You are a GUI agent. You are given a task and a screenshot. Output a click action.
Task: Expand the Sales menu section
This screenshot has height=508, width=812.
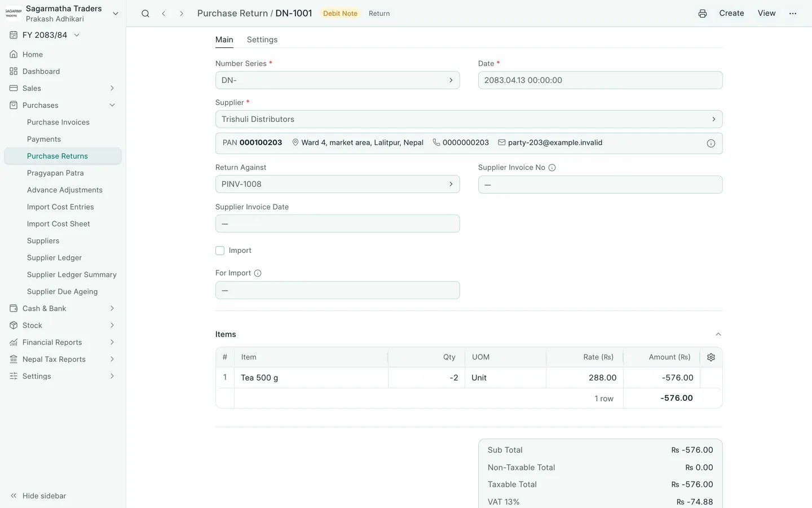pos(63,89)
